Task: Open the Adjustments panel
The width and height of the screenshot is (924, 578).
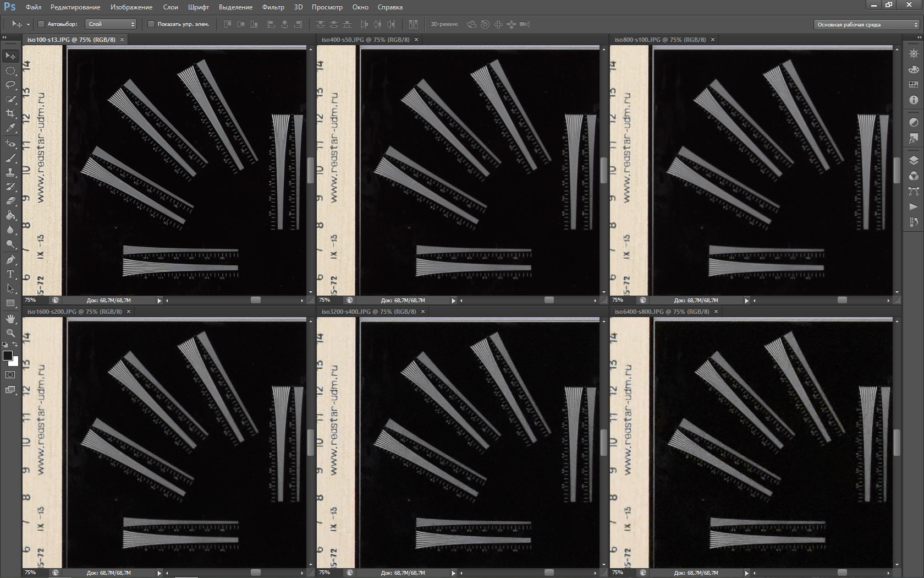Action: tap(914, 122)
